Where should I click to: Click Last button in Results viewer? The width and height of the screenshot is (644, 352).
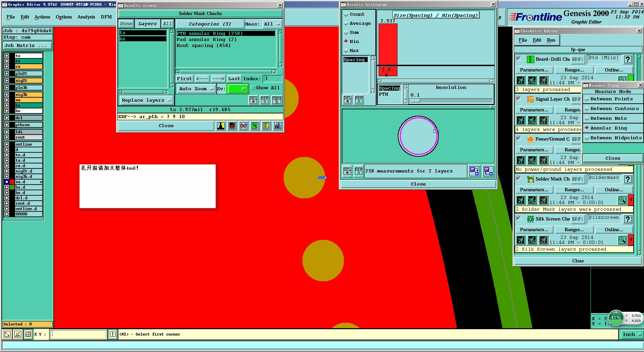(x=234, y=79)
